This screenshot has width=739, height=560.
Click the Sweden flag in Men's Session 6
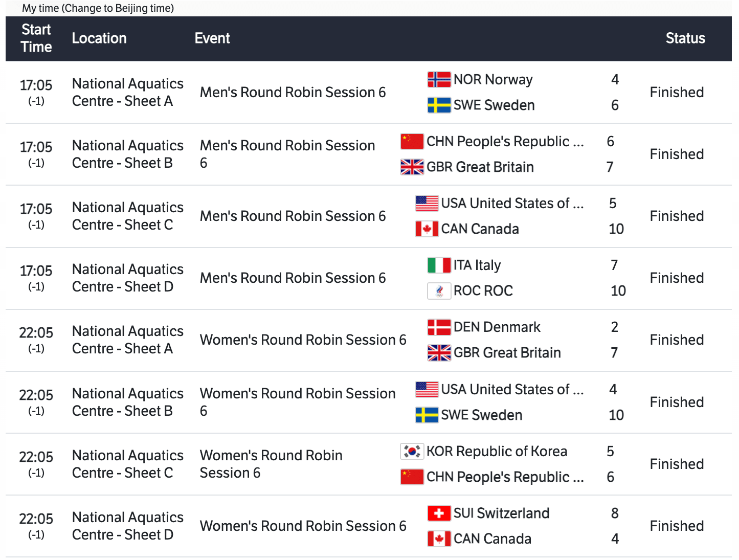pos(439,105)
